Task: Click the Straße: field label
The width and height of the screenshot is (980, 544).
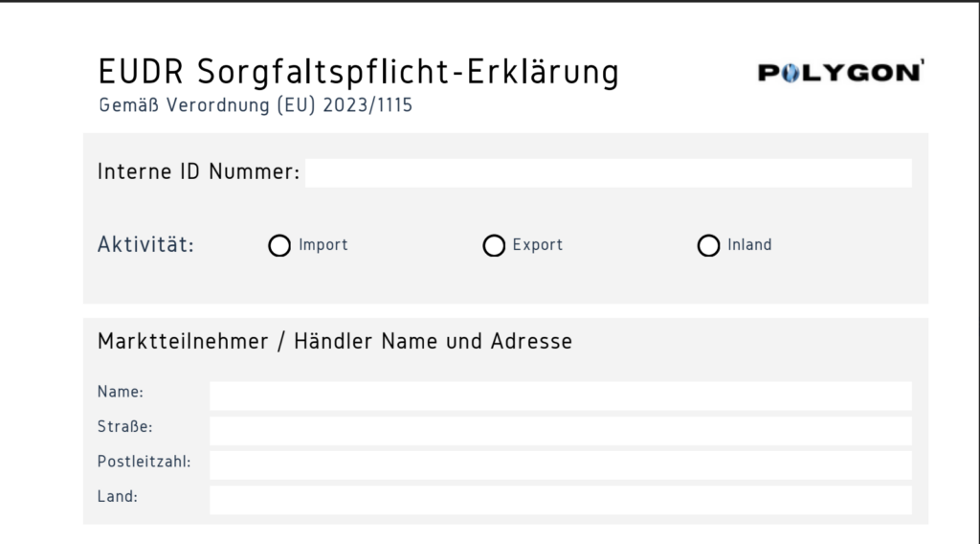Action: tap(125, 426)
